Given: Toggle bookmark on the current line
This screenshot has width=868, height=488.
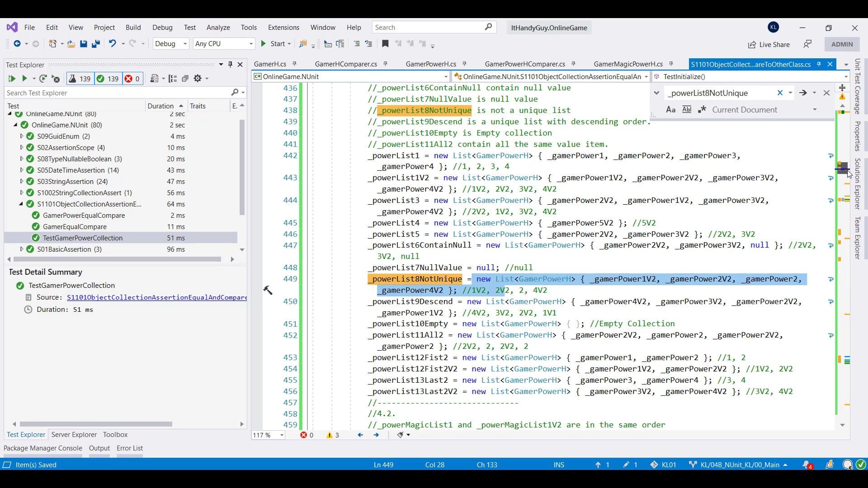Looking at the screenshot, I should click(x=385, y=43).
